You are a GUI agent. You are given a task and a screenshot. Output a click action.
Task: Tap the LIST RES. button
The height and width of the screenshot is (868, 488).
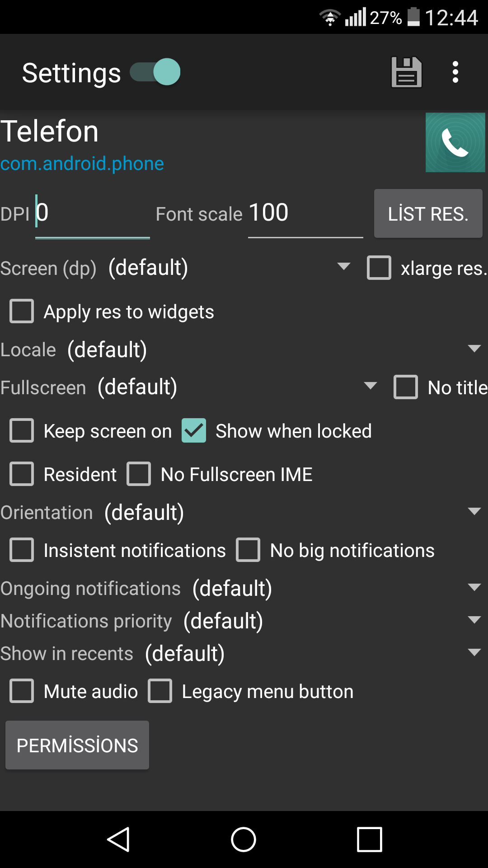coord(428,213)
